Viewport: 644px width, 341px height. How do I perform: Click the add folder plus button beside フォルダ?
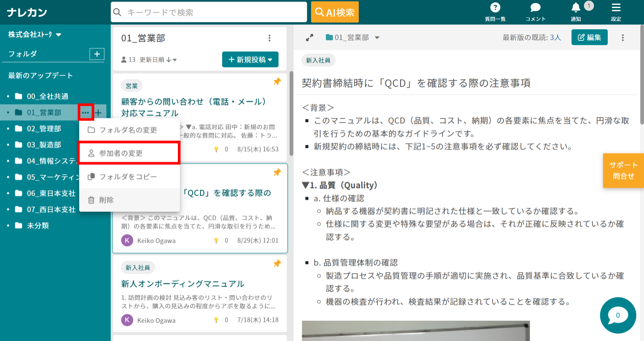(x=97, y=54)
